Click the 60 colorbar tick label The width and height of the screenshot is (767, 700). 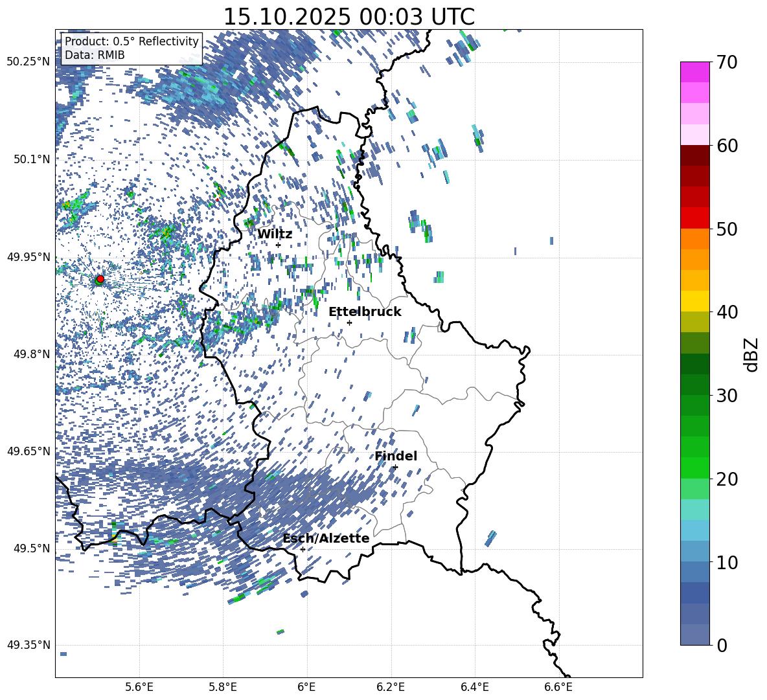pos(727,146)
